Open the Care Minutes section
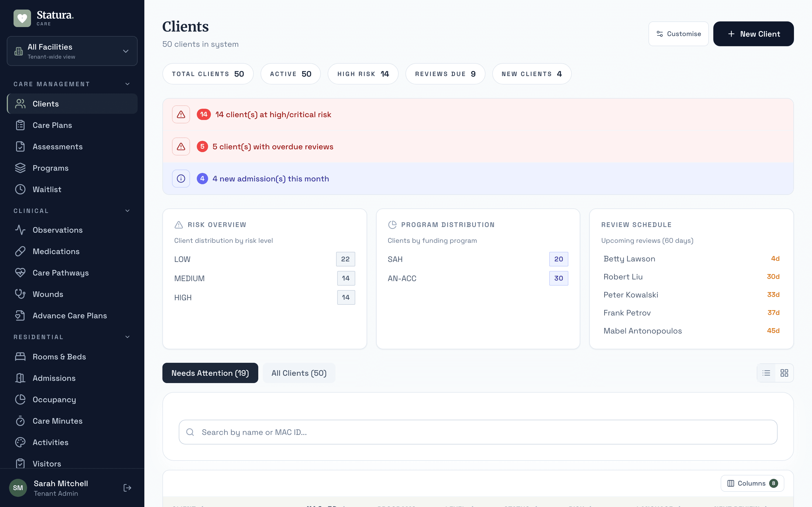812x507 pixels. point(58,421)
